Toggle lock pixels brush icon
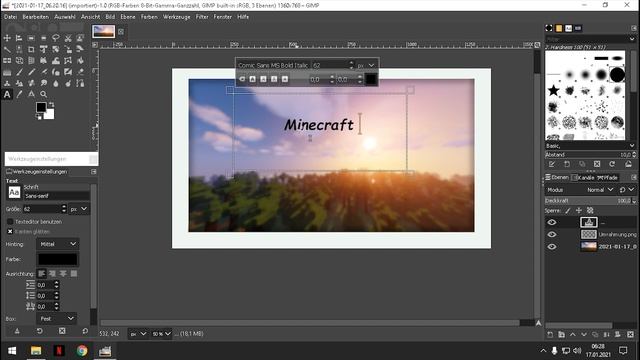Screen dimensions: 640x360 [x=568, y=211]
